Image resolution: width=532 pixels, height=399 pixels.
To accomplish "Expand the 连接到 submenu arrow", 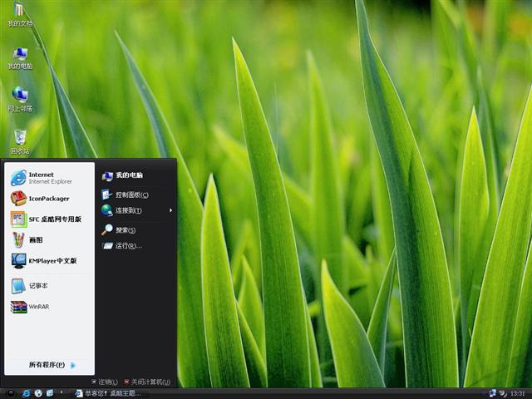I will pyautogui.click(x=170, y=210).
